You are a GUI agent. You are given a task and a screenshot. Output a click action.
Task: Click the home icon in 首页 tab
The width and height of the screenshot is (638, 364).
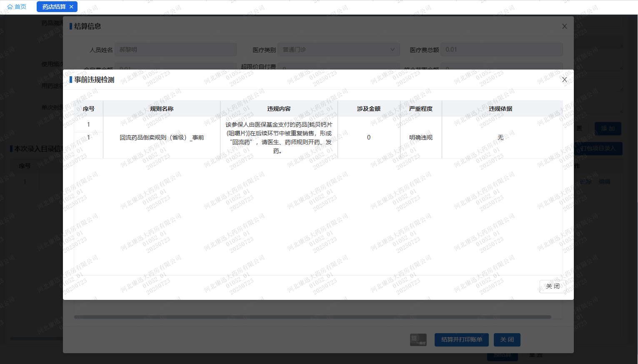[10, 7]
